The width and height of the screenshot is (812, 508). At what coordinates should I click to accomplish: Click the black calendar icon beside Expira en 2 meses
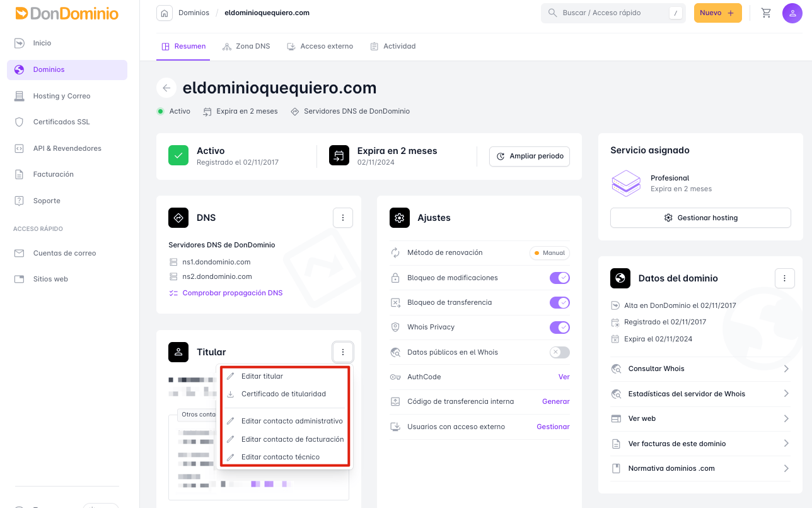click(339, 155)
